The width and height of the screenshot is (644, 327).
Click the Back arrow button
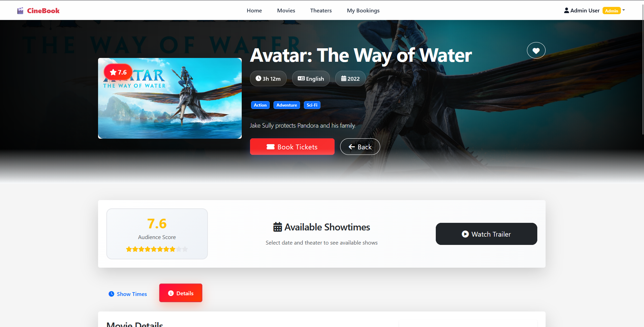[360, 147]
